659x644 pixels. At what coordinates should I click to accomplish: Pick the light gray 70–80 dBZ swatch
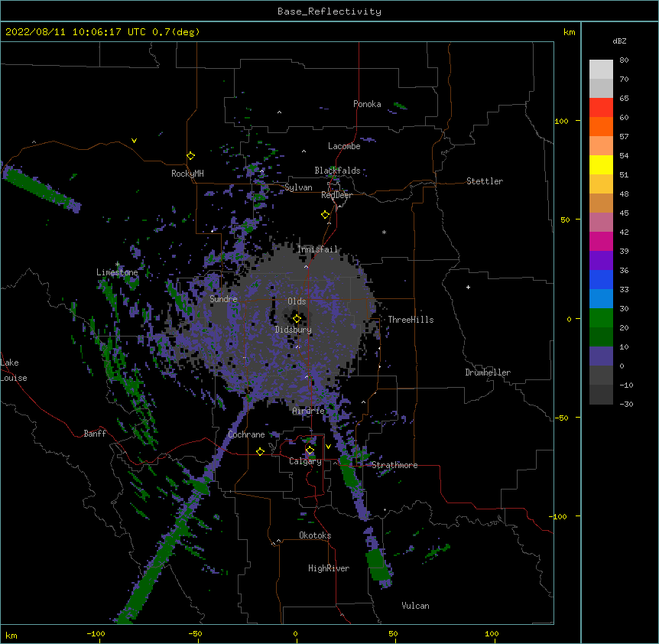(601, 70)
